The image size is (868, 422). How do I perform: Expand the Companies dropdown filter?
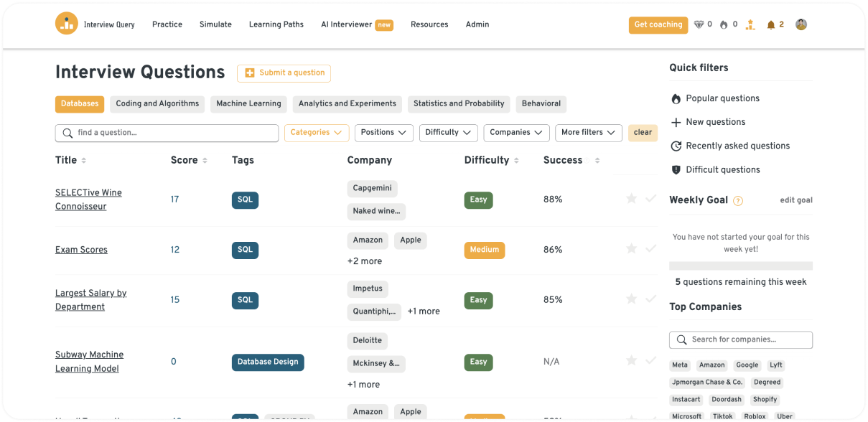(516, 133)
